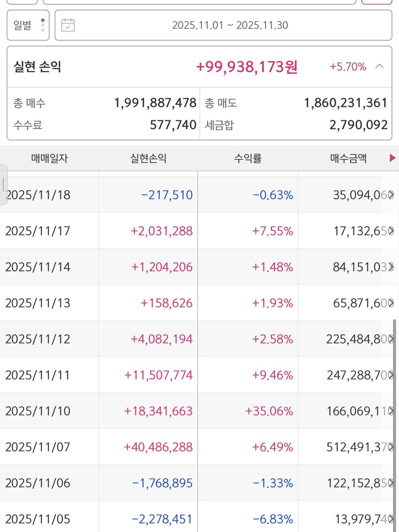Screen dimensions: 399x532
Task: Tap the chevron on 2025/11/17 row
Action: click(x=391, y=231)
